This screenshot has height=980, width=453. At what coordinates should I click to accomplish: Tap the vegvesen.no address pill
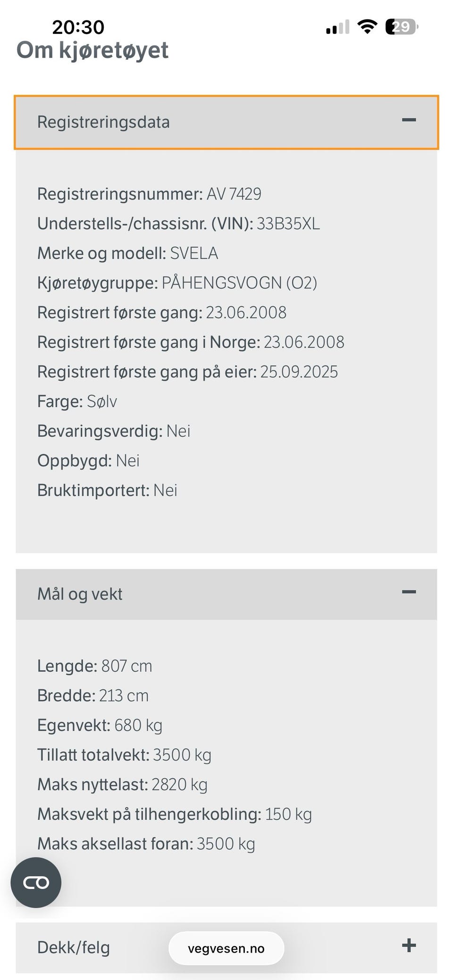(x=226, y=948)
